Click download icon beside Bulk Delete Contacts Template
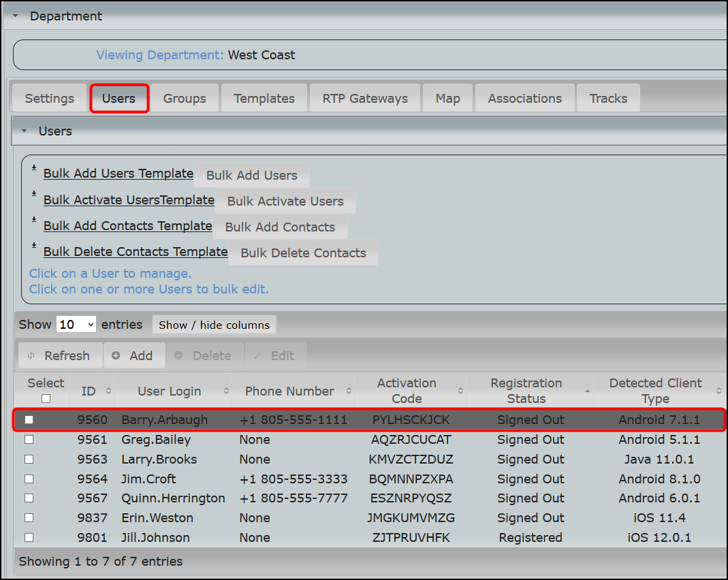728x580 pixels. click(x=34, y=246)
